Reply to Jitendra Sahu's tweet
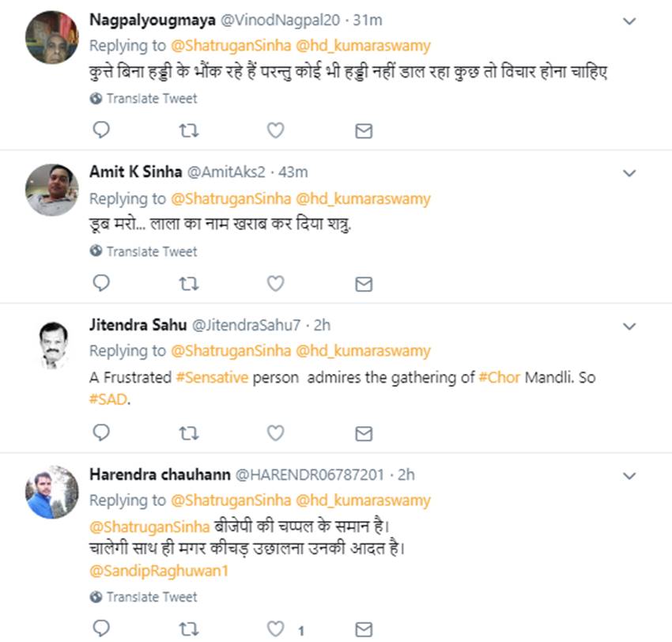The image size is (672, 642). click(101, 432)
